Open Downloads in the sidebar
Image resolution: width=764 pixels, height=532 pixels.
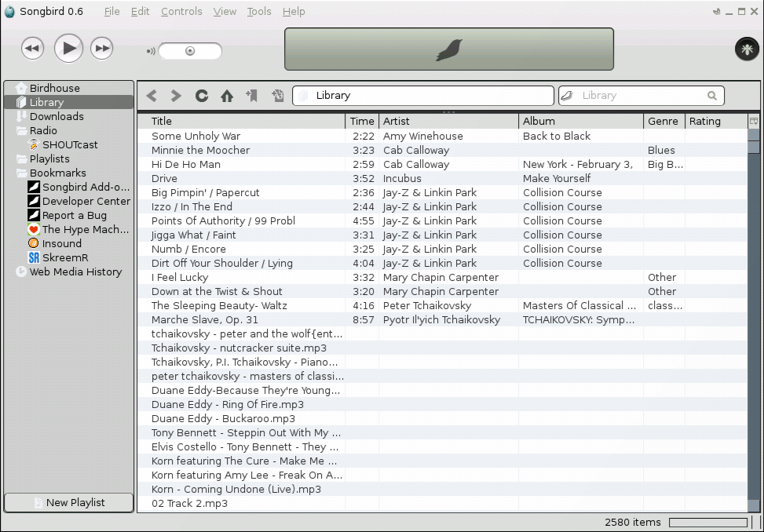point(68,116)
